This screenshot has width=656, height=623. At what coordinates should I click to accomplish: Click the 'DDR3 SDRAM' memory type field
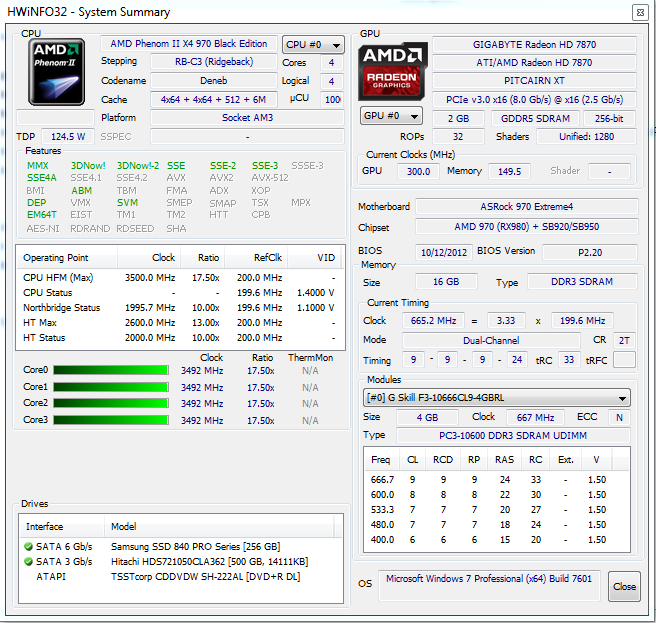pos(582,282)
